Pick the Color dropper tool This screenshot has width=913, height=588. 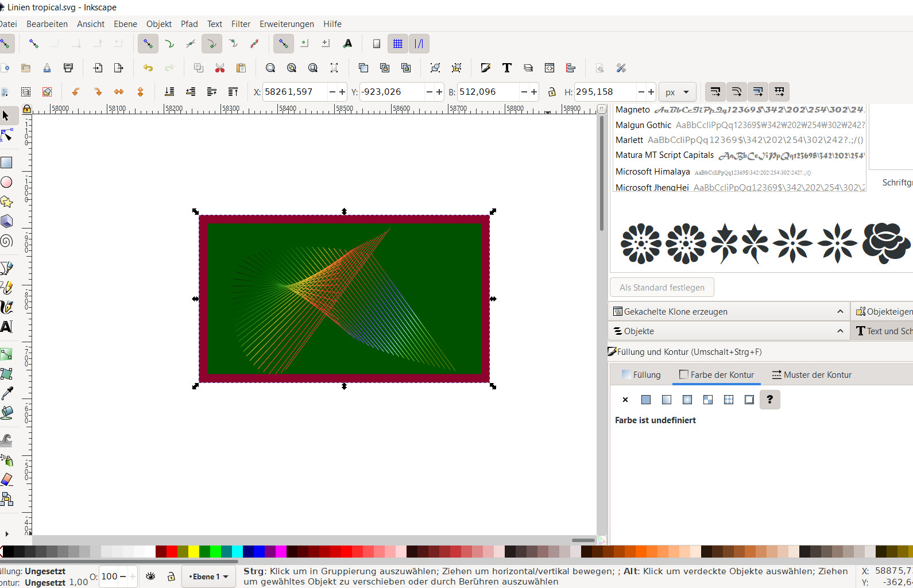(x=7, y=393)
